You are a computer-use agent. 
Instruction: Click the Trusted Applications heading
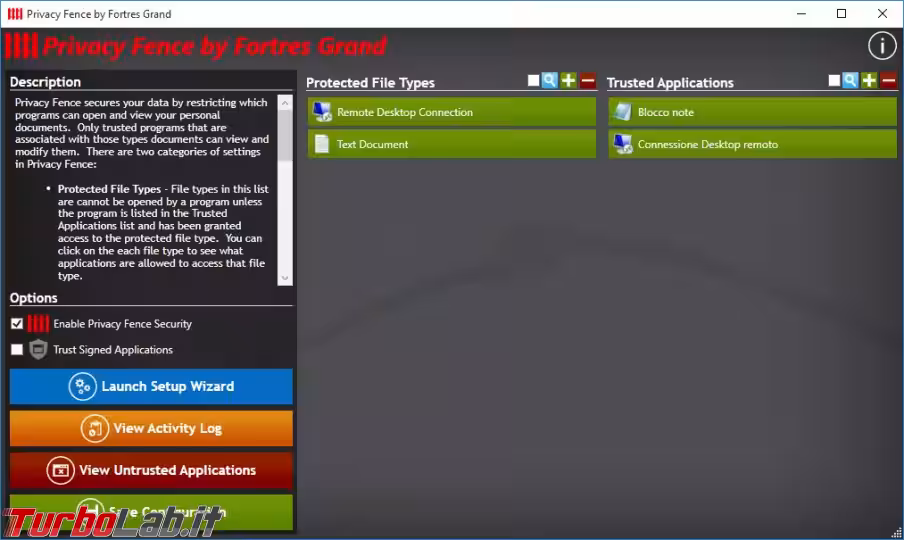(x=670, y=82)
